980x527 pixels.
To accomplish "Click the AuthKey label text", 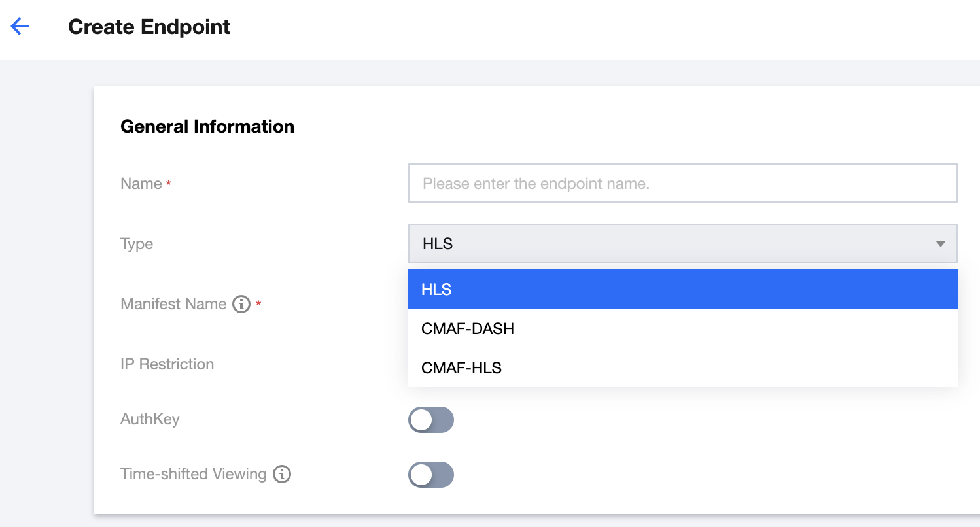I will point(150,419).
